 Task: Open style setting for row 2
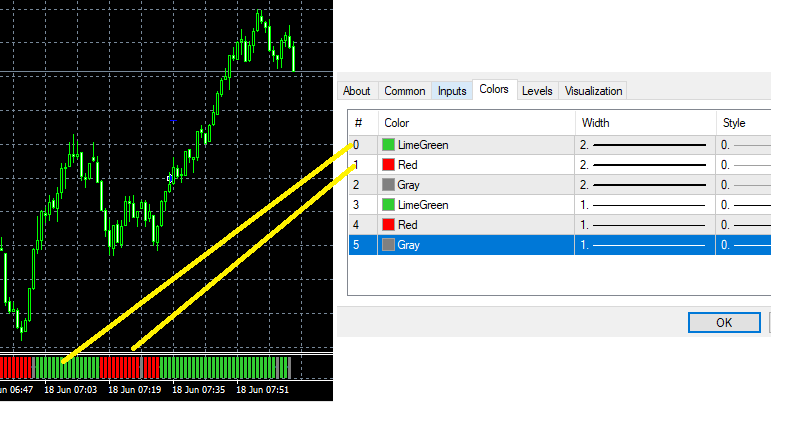(x=744, y=184)
